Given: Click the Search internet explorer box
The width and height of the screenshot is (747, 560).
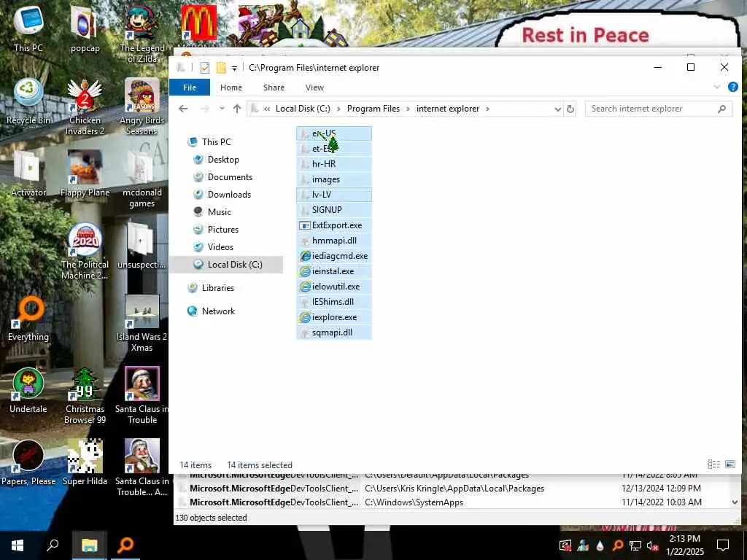Looking at the screenshot, I should click(x=659, y=109).
